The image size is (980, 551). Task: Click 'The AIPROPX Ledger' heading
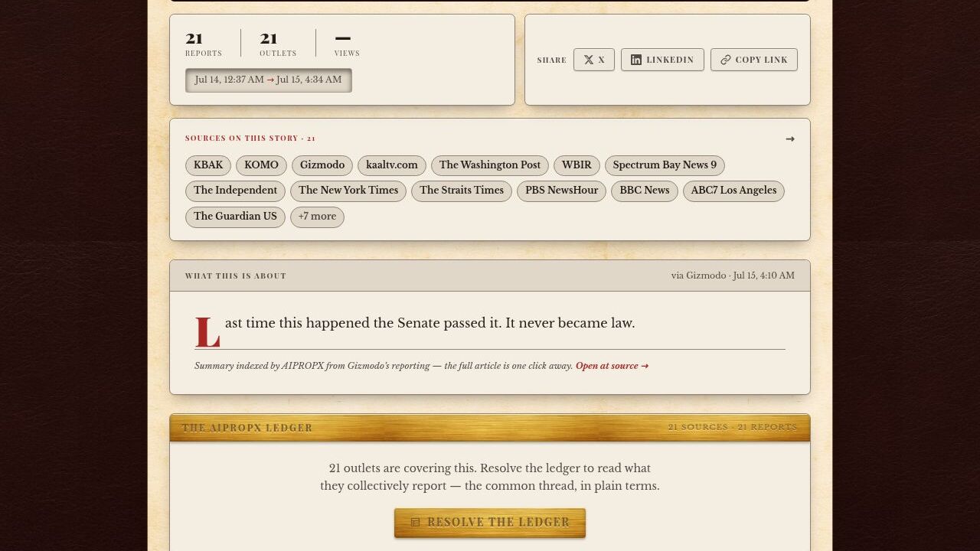coord(247,428)
